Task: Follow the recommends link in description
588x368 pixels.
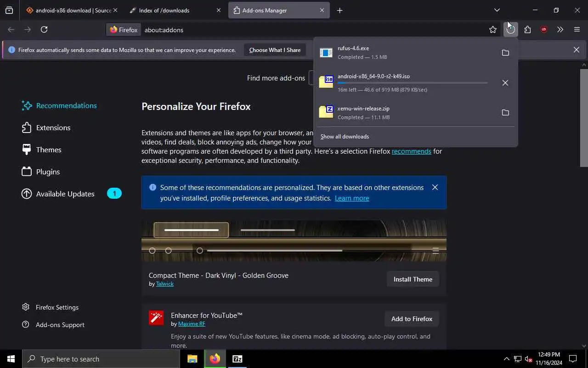Action: pyautogui.click(x=412, y=151)
